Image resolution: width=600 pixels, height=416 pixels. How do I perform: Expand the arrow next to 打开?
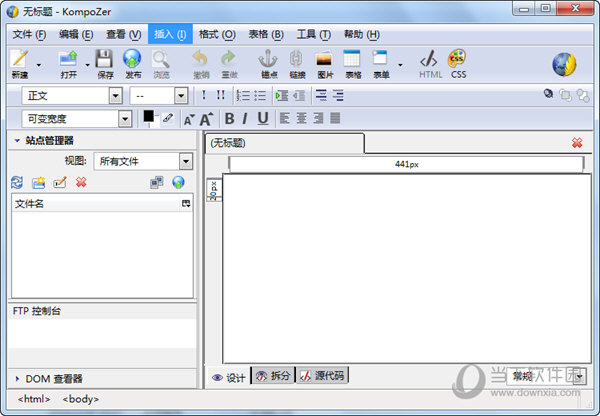click(87, 65)
